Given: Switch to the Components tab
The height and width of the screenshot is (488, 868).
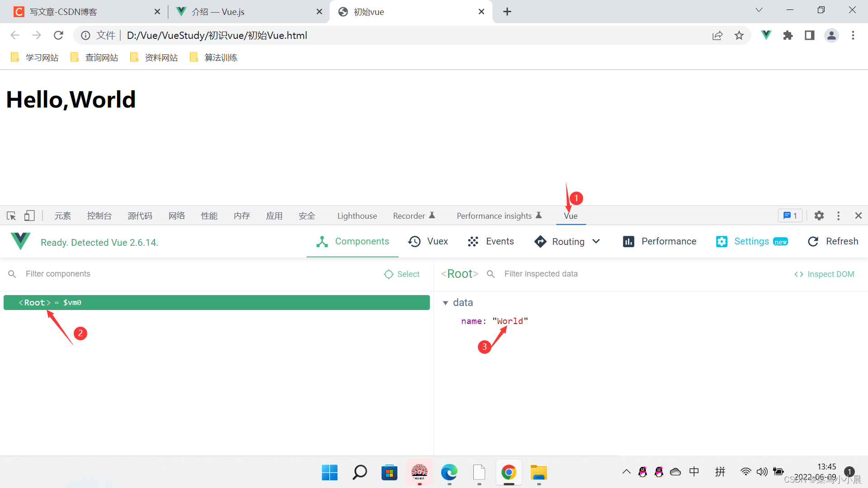Looking at the screenshot, I should click(352, 241).
